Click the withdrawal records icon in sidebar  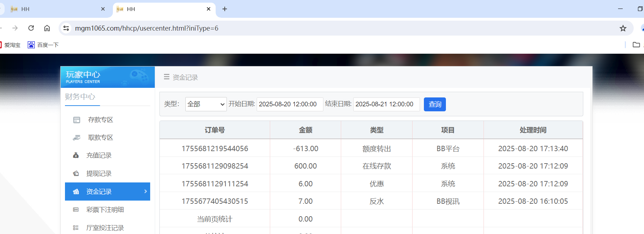[x=76, y=174]
